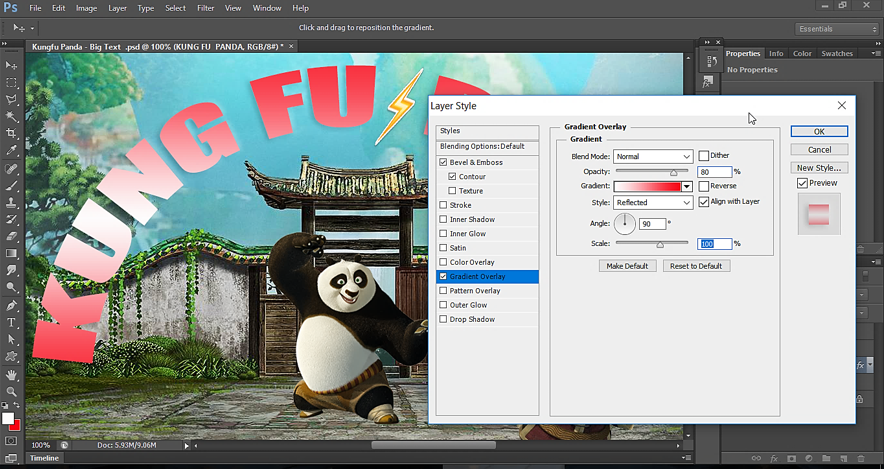Select the History Brush tool
This screenshot has height=469, width=885.
pyautogui.click(x=11, y=220)
